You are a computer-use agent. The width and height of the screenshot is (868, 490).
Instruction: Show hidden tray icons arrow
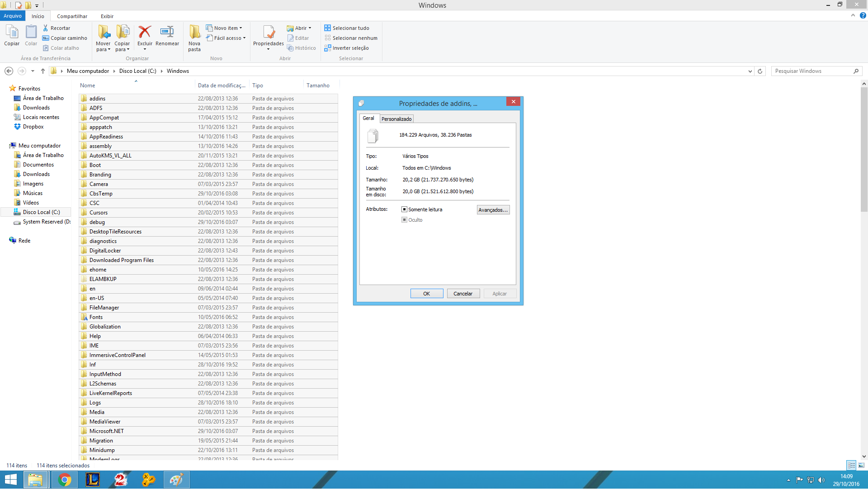788,480
